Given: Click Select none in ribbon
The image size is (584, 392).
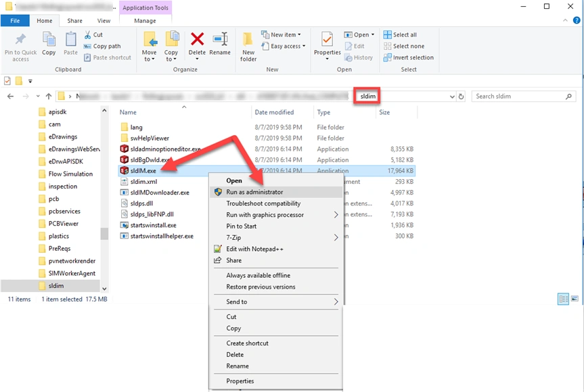Looking at the screenshot, I should [x=404, y=46].
